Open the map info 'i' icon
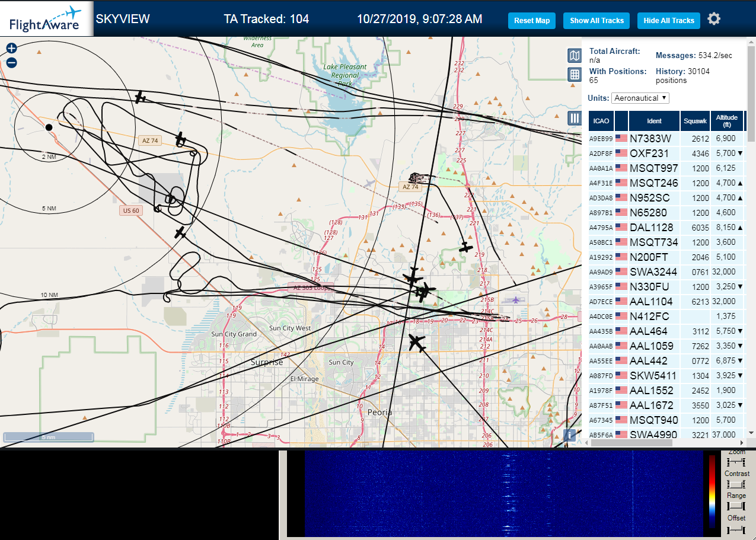Screen dimensions: 756x540 (570, 434)
